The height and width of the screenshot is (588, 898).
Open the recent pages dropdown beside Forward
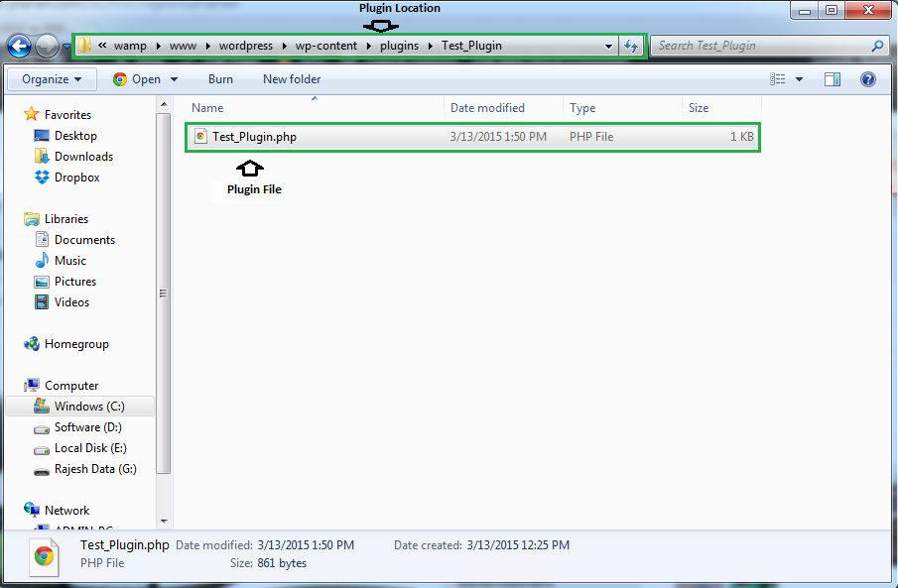(x=66, y=46)
